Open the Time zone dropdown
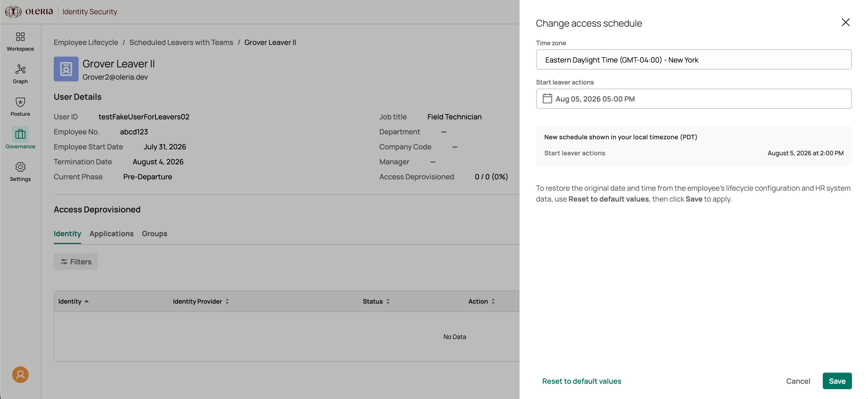This screenshot has height=399, width=868. coord(694,60)
